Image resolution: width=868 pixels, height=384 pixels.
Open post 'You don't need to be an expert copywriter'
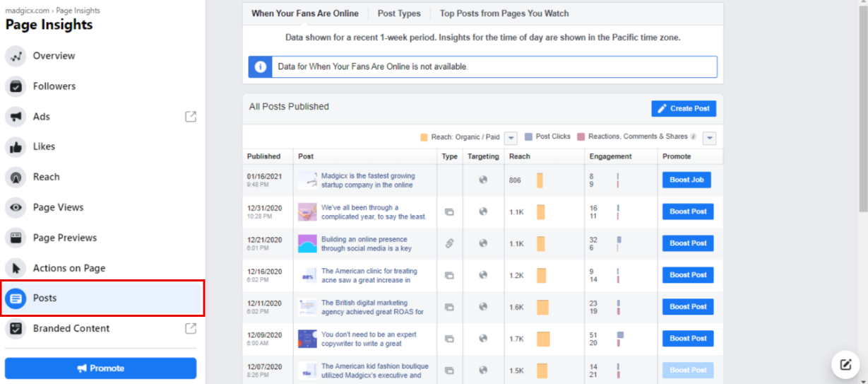point(369,339)
